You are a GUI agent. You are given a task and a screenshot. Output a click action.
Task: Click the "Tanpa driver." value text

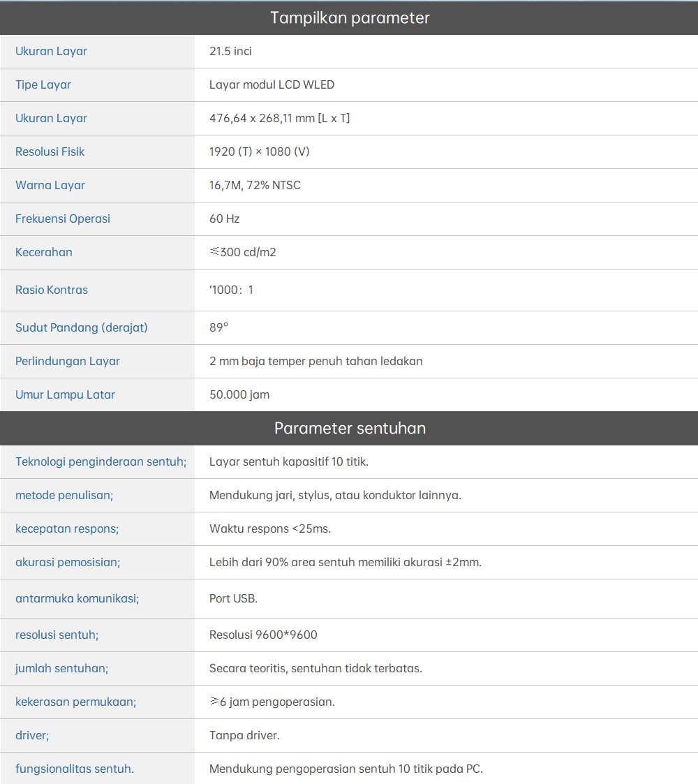point(244,735)
